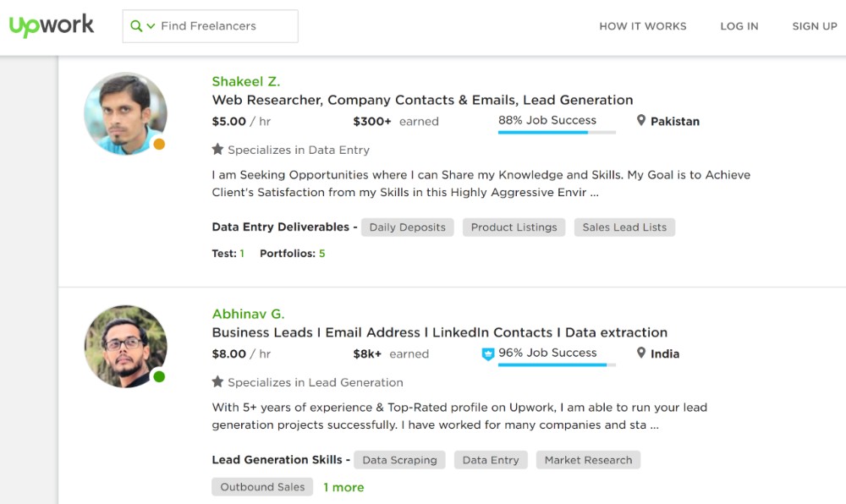Open the HOW IT WORKS menu item
The width and height of the screenshot is (846, 504).
(x=643, y=26)
